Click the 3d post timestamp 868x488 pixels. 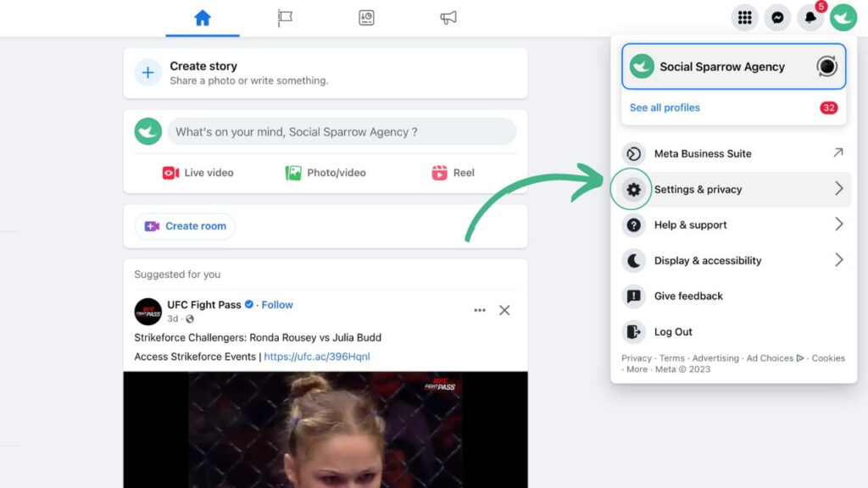[173, 319]
